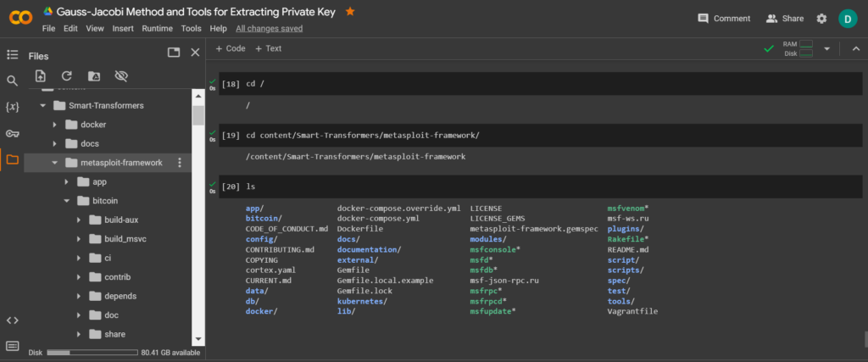Click the file tree scroll down arrow

198,339
